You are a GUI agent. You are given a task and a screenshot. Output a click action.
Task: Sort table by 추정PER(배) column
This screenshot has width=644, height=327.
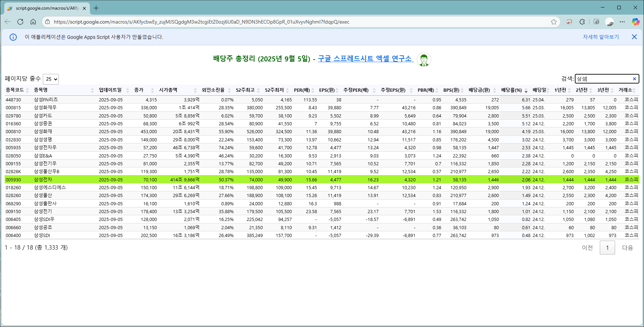[359, 90]
